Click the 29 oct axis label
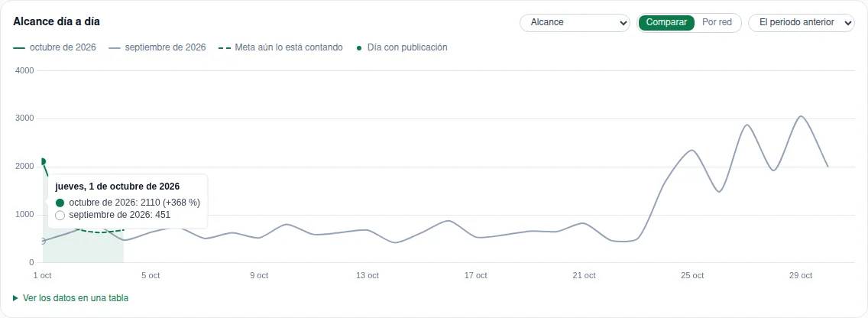The width and height of the screenshot is (868, 318). [801, 275]
